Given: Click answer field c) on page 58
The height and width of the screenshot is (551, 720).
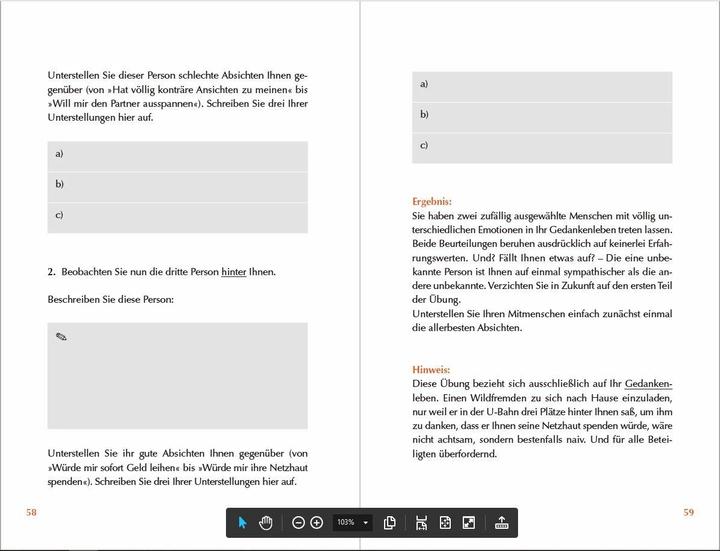Looking at the screenshot, I should [177, 216].
